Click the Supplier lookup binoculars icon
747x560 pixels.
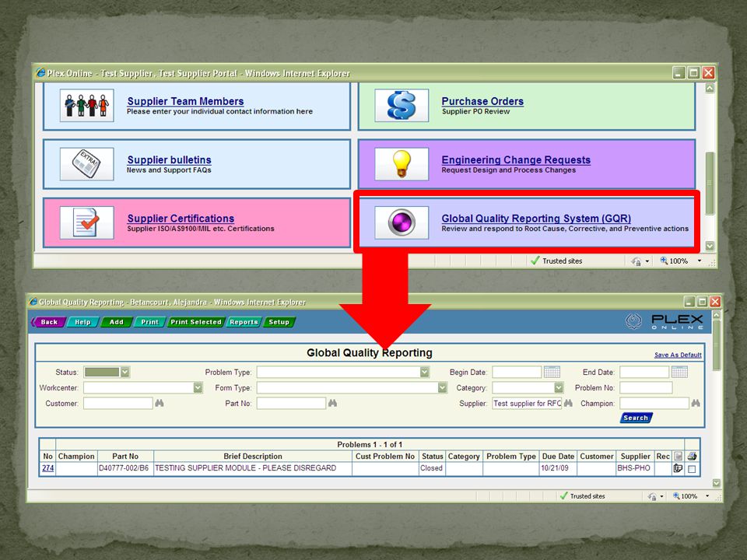[568, 404]
